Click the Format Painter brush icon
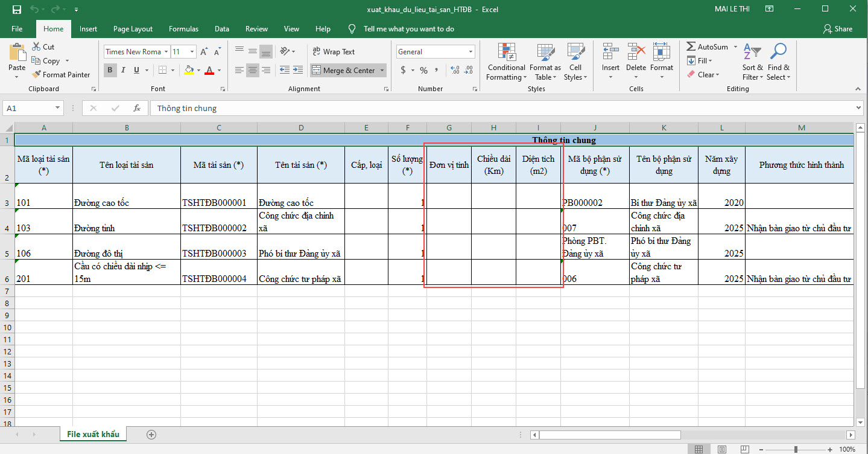 [x=36, y=75]
